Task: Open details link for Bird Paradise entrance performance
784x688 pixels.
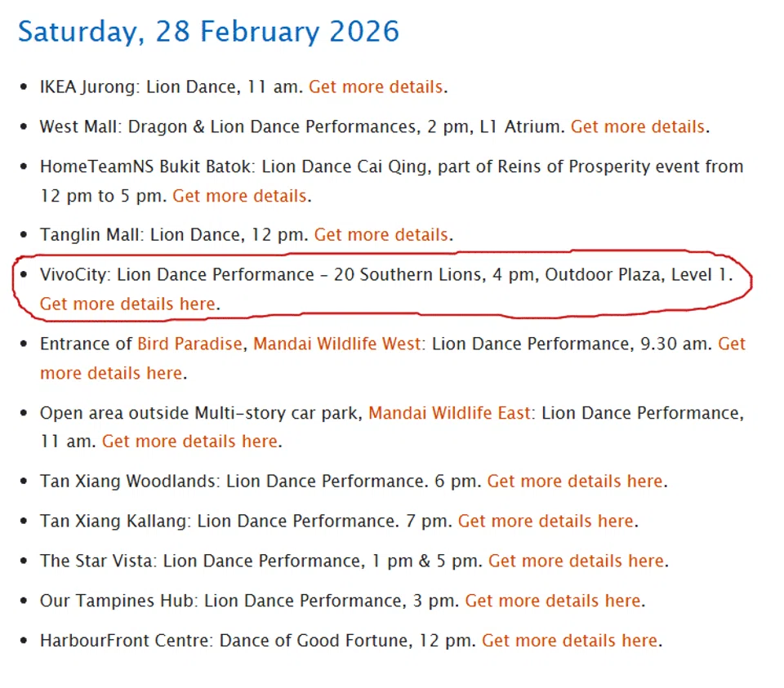Action: click(111, 373)
